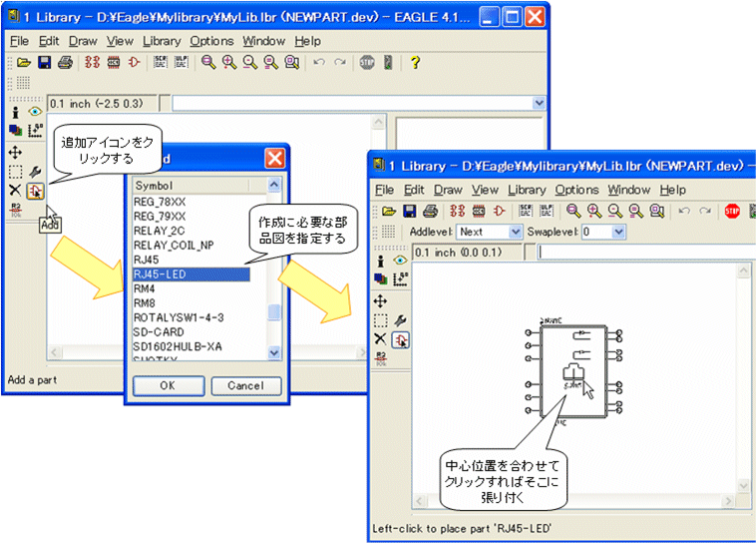Click gray Stop icon in left window toolbar

click(367, 62)
